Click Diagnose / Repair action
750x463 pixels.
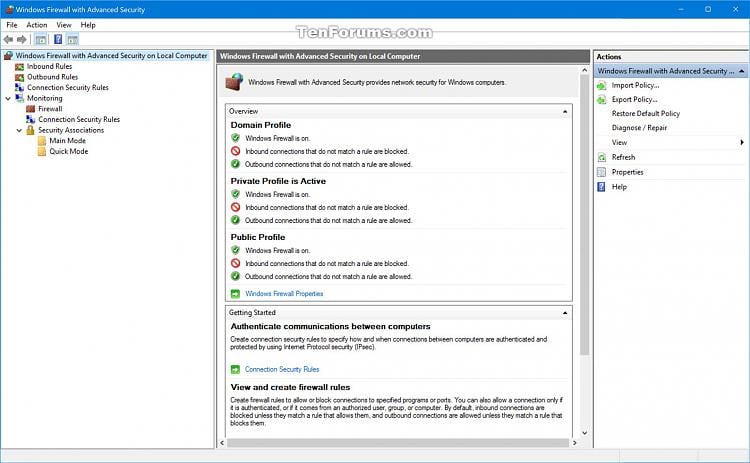tap(639, 128)
